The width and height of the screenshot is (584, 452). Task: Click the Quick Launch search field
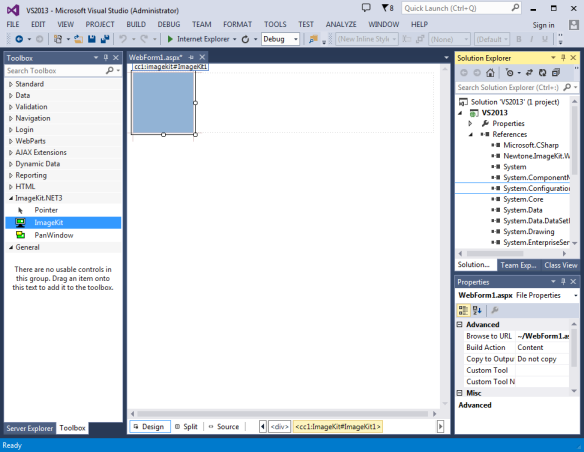click(x=461, y=8)
